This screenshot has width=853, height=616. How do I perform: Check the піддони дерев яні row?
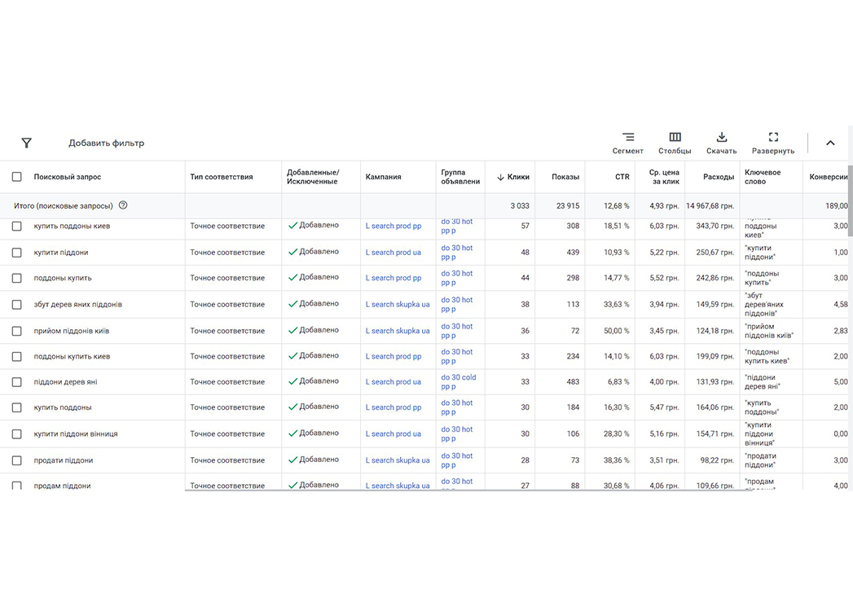click(x=17, y=382)
